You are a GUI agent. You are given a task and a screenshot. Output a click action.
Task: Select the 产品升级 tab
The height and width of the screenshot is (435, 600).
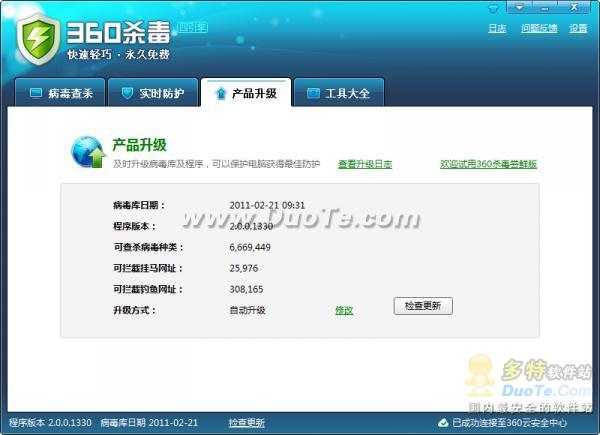coord(246,93)
